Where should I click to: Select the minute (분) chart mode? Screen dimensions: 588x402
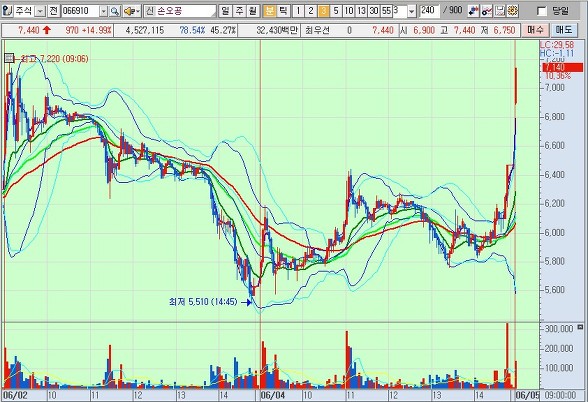coord(269,11)
